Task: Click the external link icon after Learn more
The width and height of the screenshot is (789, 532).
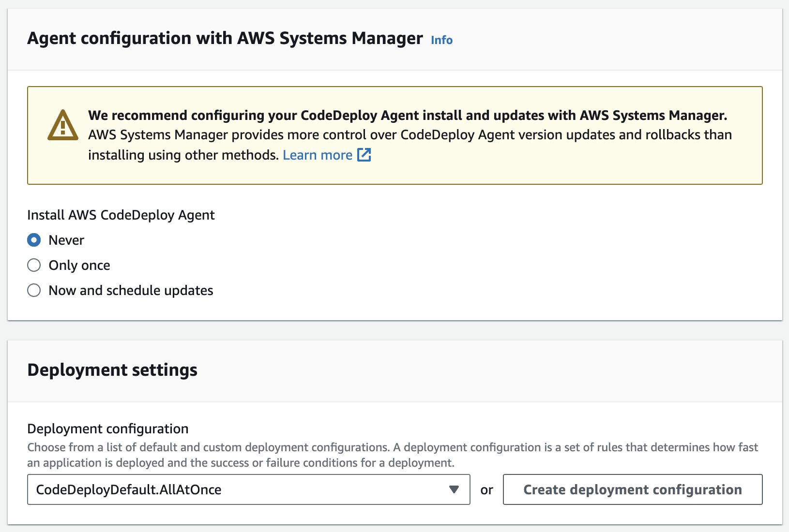Action: coord(364,155)
